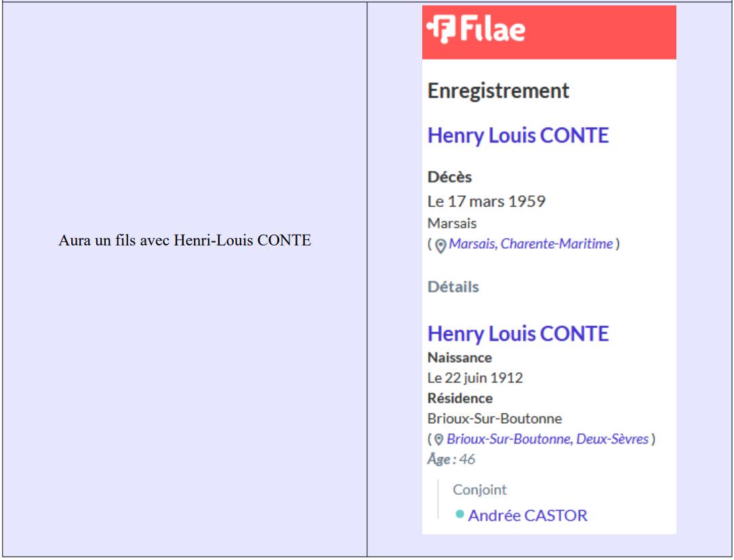
Task: Open Henry Louis CONTE link under Détails
Action: coord(518,334)
